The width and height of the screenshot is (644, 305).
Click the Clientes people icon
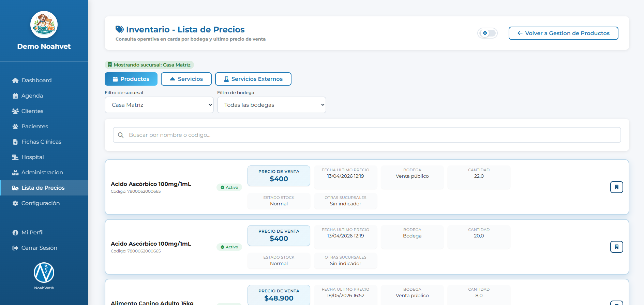pos(15,111)
